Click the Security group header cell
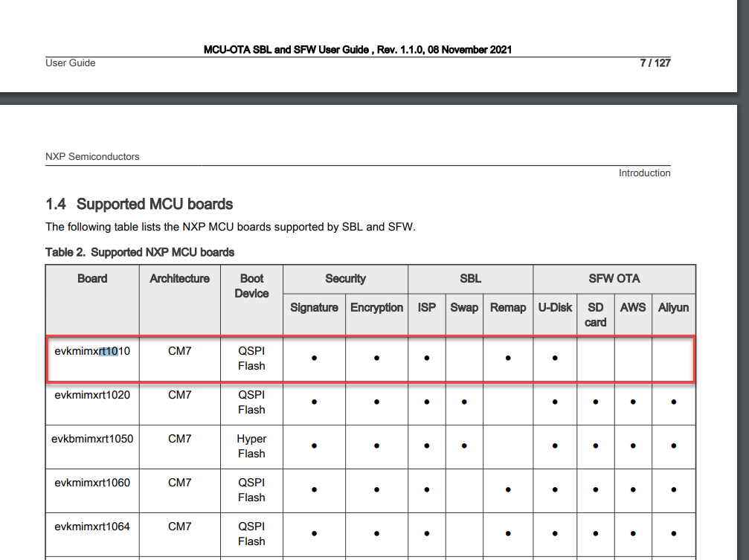 pyautogui.click(x=345, y=278)
